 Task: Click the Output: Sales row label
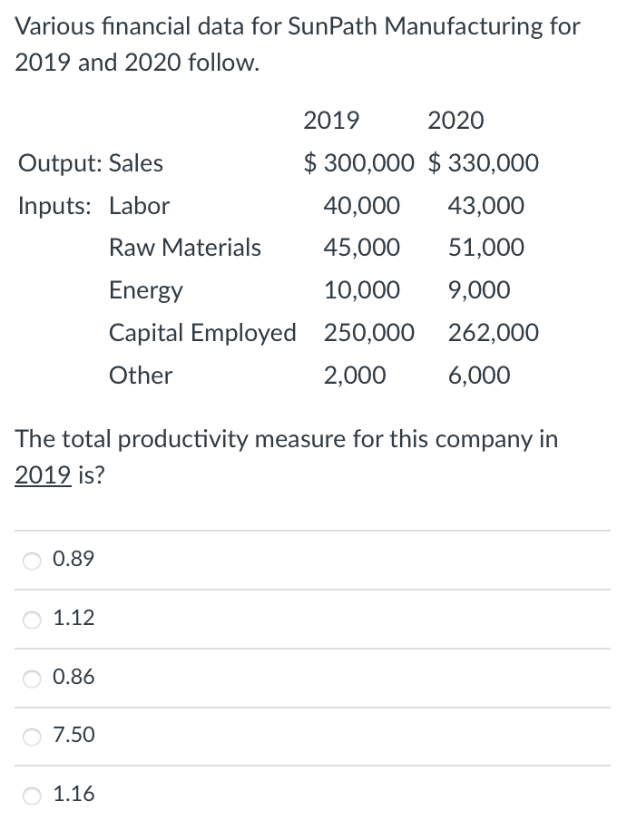(x=91, y=163)
